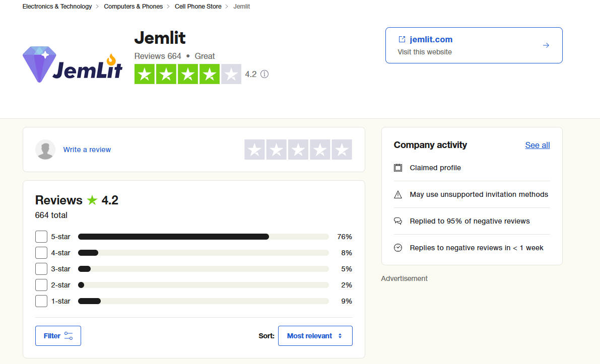Open the Cell Phone Store breadcrumb
The height and width of the screenshot is (364, 600).
tap(198, 7)
